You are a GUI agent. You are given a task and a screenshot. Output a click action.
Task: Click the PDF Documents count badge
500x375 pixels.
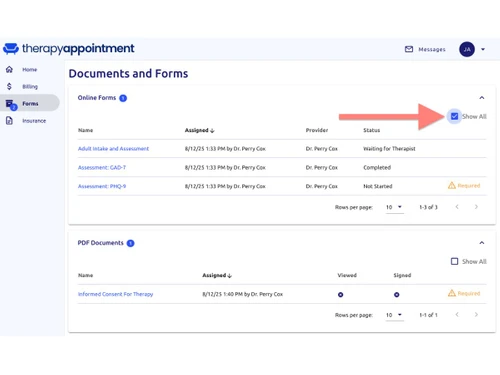pos(131,243)
